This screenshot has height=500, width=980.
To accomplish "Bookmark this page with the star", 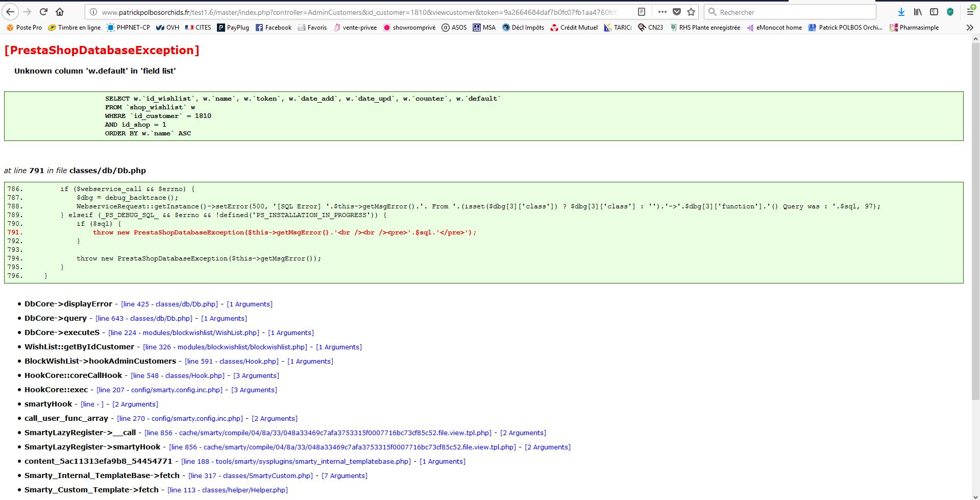I will point(691,12).
